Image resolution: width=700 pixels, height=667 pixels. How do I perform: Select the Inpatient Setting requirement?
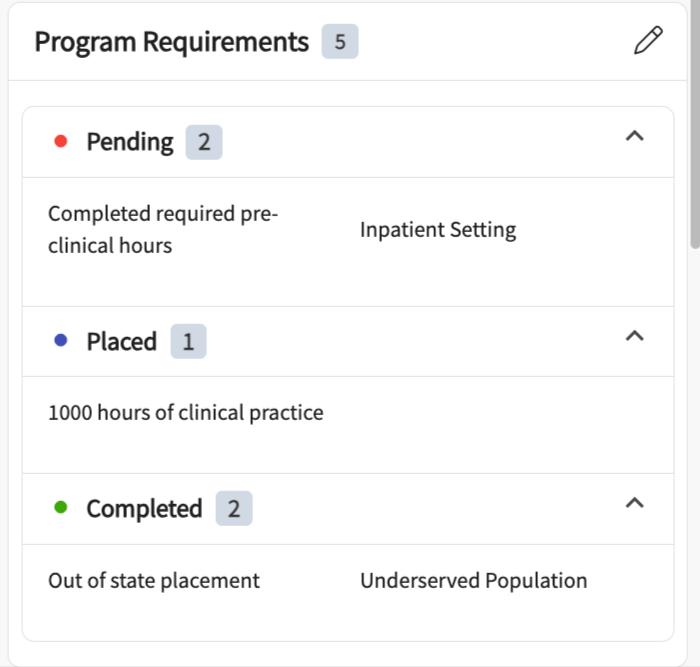click(x=438, y=230)
